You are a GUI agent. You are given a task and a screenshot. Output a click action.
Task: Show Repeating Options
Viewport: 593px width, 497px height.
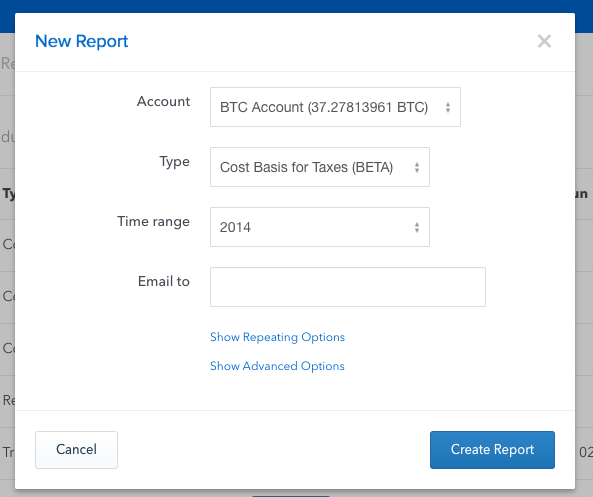tap(277, 337)
